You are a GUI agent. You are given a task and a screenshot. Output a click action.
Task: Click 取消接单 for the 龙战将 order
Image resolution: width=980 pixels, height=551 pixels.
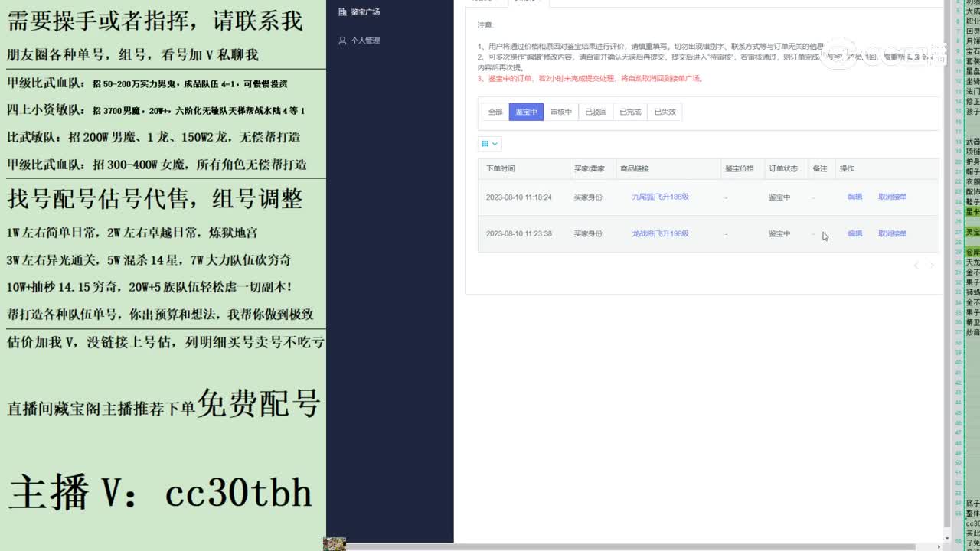(892, 234)
